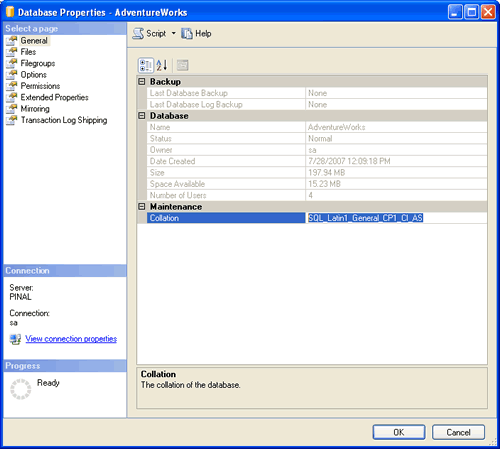Open the General page

tap(34, 41)
